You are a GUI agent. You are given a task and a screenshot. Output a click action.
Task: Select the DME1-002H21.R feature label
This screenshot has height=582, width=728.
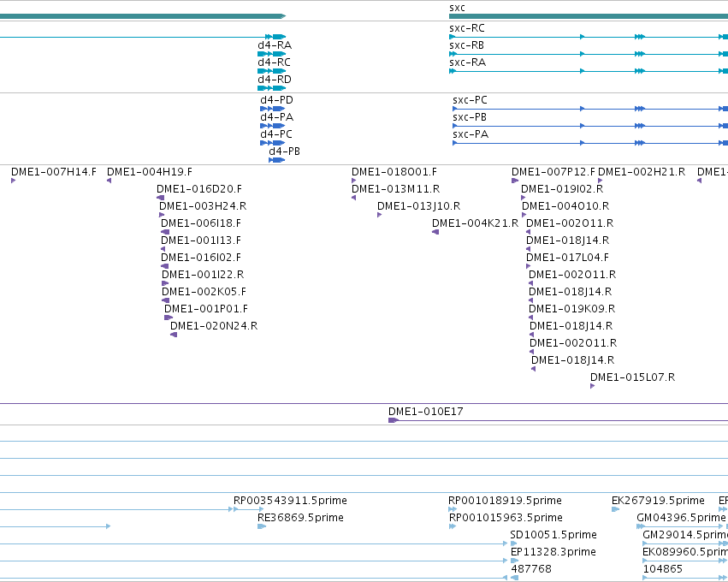(642, 172)
